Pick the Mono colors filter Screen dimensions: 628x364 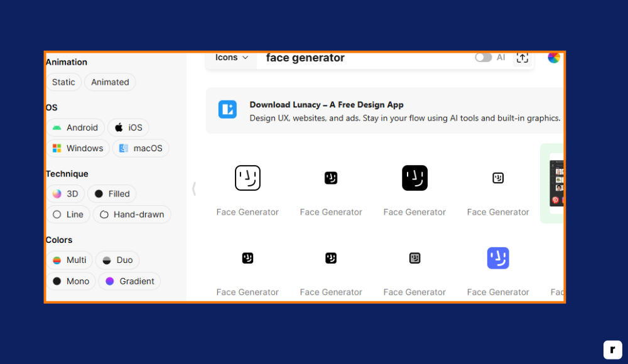(71, 281)
